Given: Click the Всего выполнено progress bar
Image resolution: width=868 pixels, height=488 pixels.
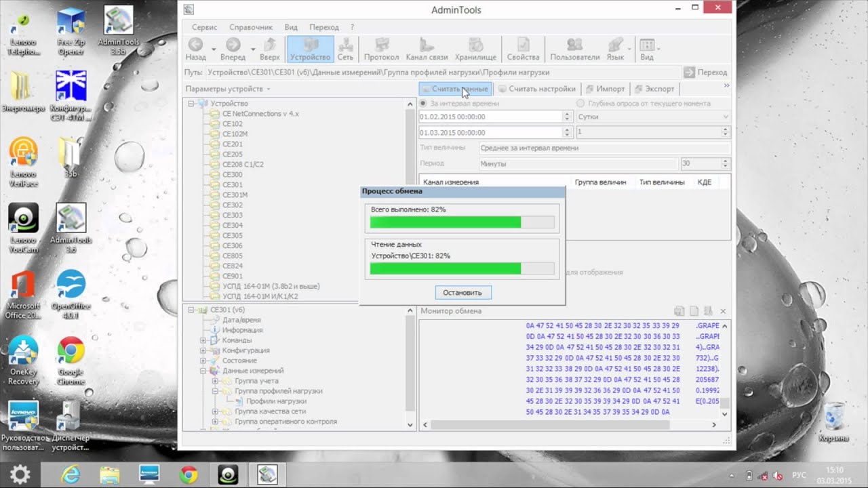Looking at the screenshot, I should tap(462, 222).
